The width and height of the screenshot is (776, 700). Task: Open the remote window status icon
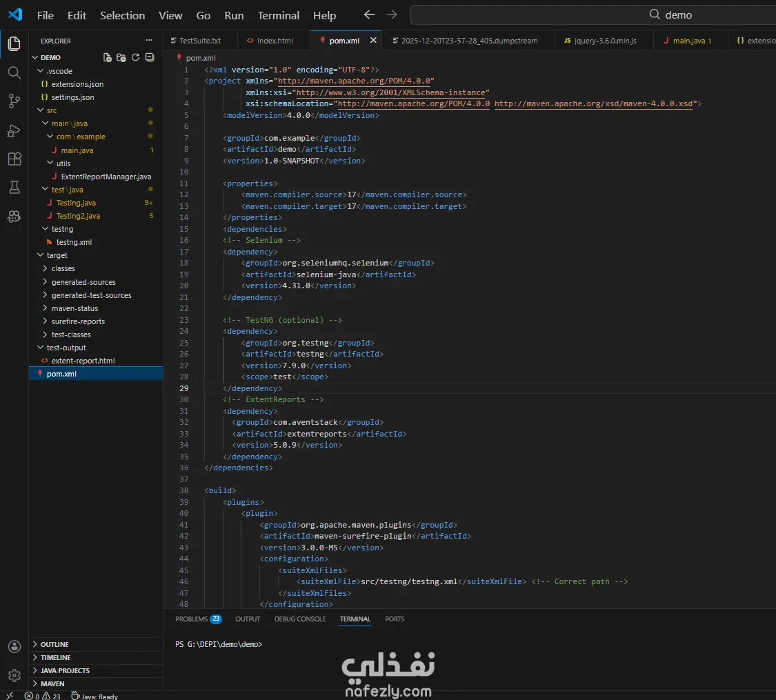point(10,696)
